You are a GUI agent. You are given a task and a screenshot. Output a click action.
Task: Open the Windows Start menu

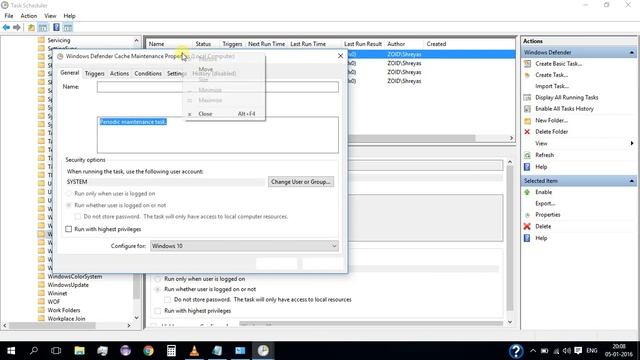(x=11, y=351)
